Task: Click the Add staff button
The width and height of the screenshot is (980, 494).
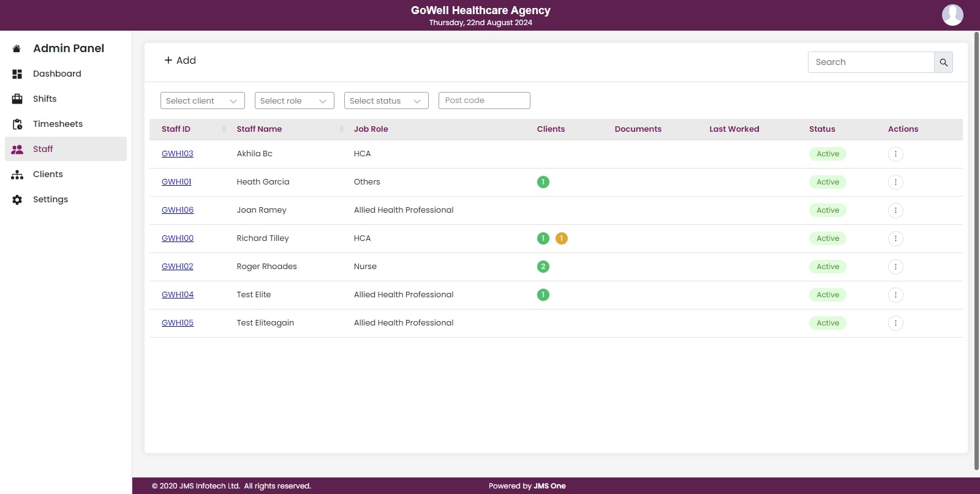Action: point(180,61)
